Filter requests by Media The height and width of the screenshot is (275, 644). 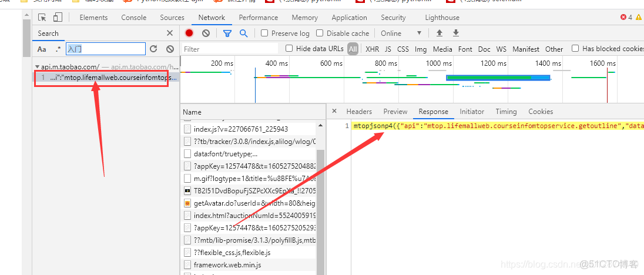coord(442,49)
